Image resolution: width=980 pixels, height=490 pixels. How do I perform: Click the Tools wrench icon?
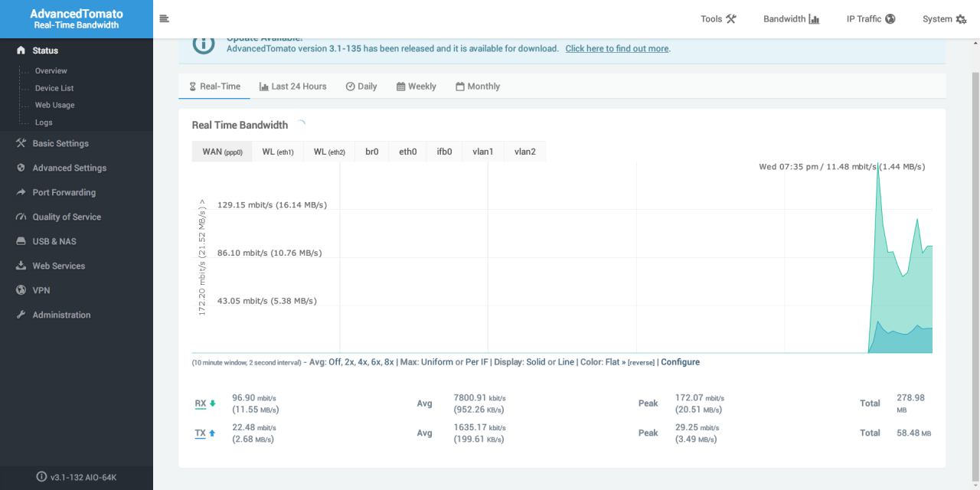click(x=731, y=18)
